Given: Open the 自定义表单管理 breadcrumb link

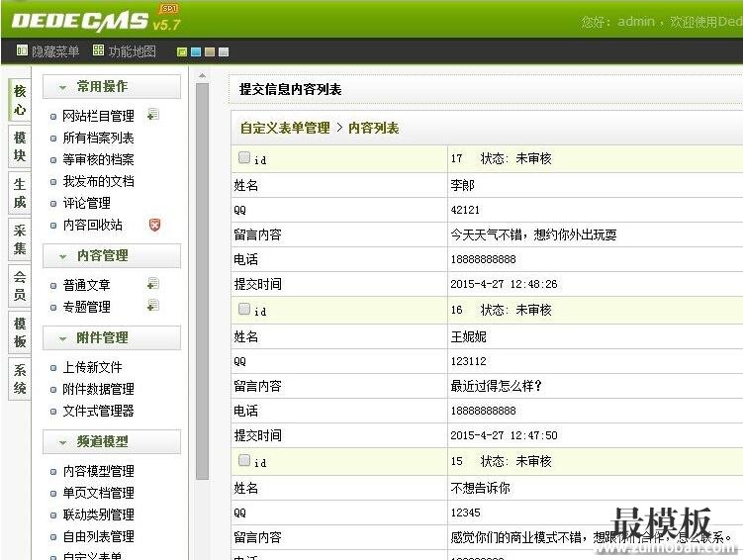Looking at the screenshot, I should point(285,128).
